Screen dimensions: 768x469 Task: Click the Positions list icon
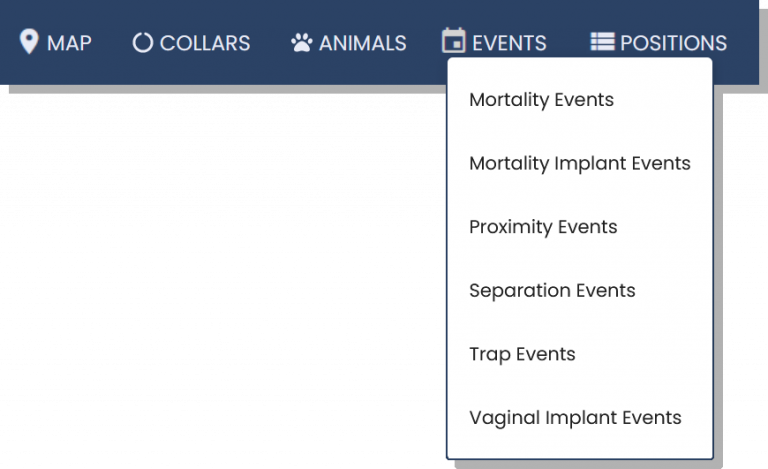(x=602, y=42)
